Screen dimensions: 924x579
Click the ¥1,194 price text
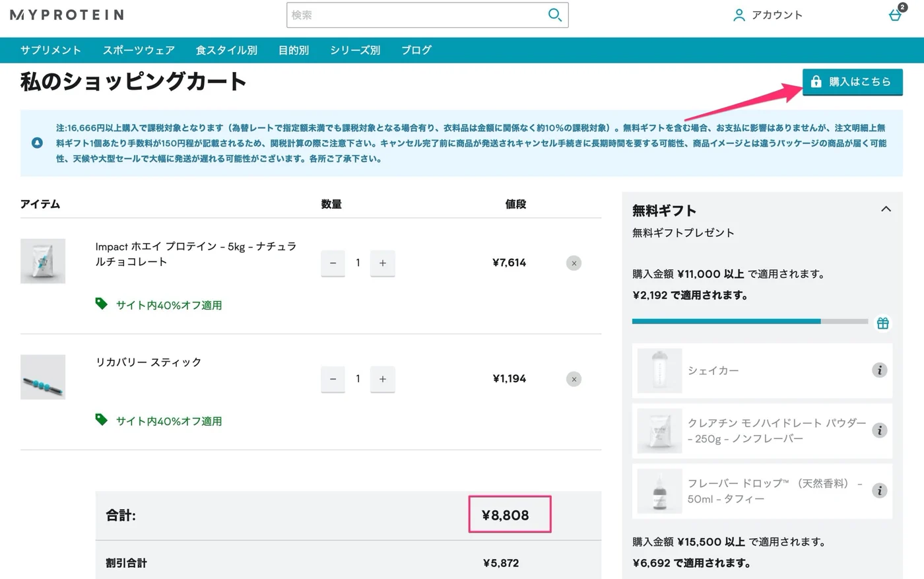(510, 379)
